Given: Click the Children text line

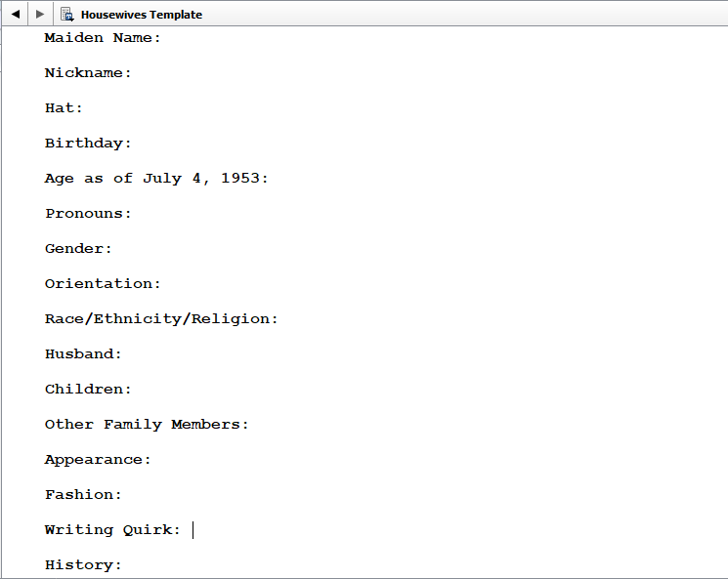Looking at the screenshot, I should 88,390.
